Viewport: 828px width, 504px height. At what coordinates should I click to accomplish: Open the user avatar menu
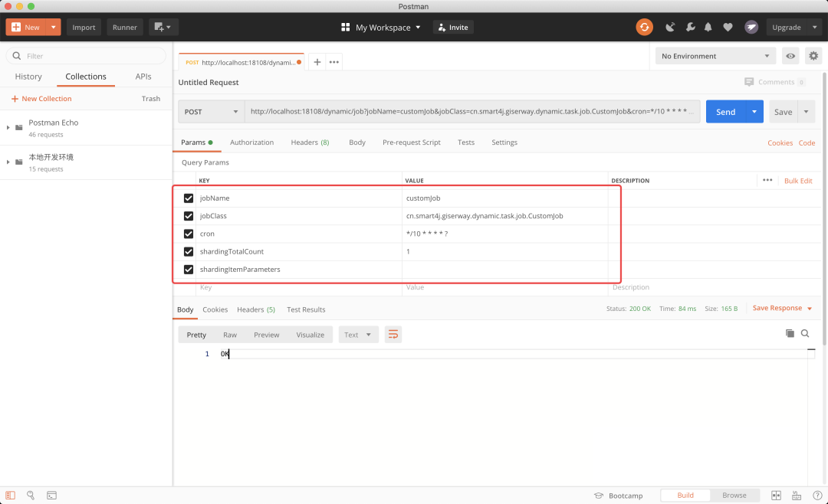(x=751, y=27)
